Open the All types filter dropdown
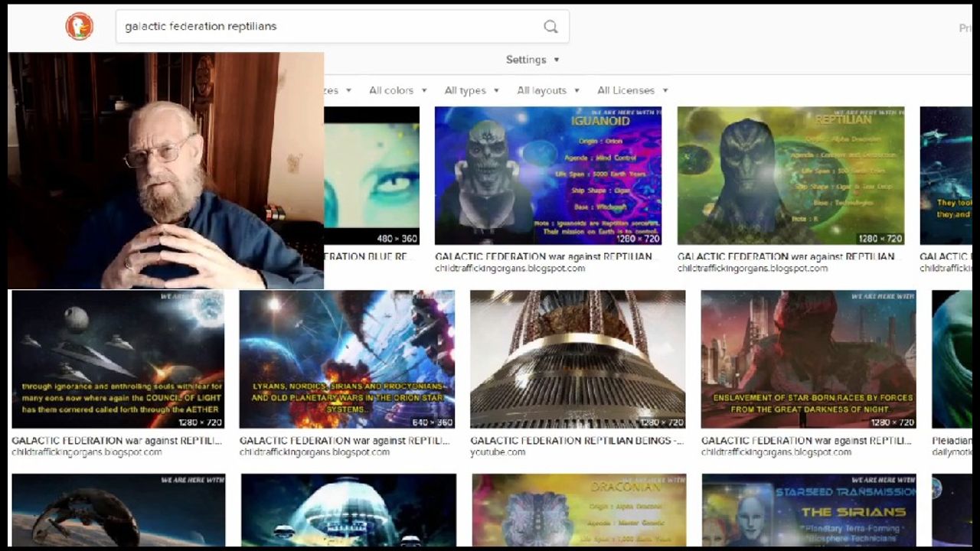This screenshot has height=551, width=980. [471, 90]
